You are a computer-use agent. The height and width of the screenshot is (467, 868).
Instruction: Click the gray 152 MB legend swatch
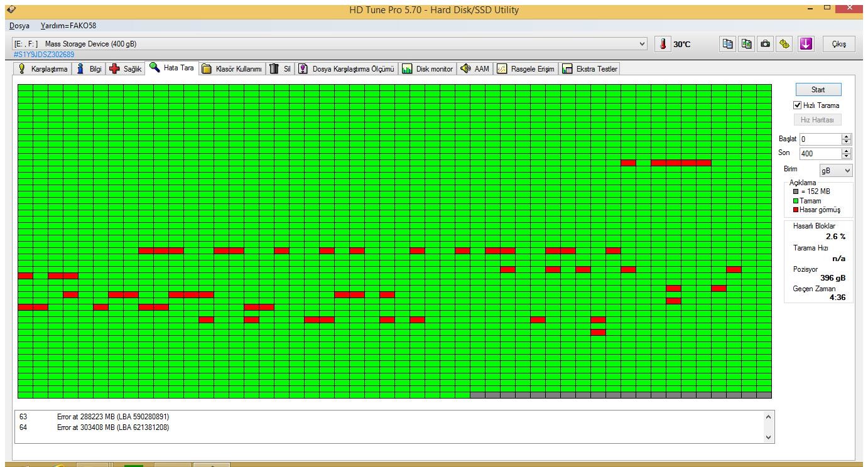pos(795,191)
